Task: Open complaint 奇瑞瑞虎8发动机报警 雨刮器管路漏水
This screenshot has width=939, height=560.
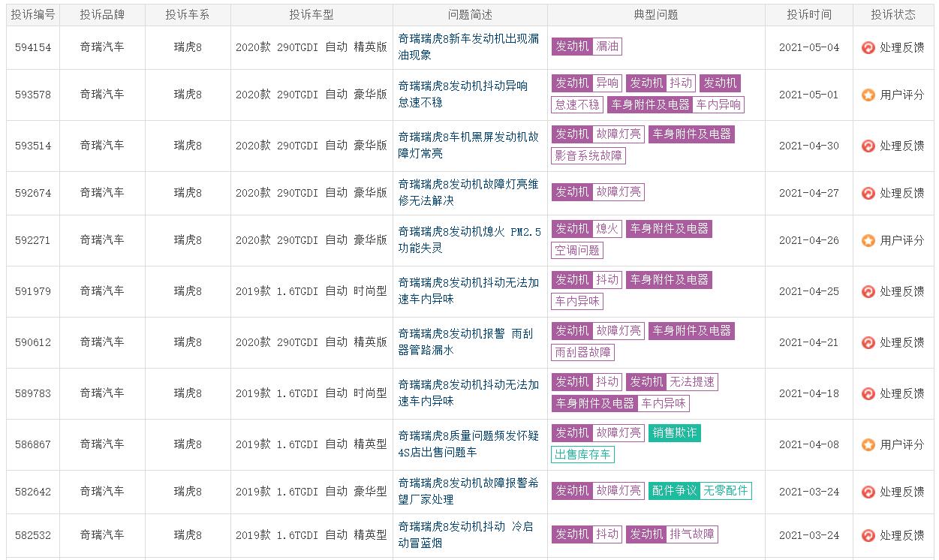Action: tap(465, 342)
